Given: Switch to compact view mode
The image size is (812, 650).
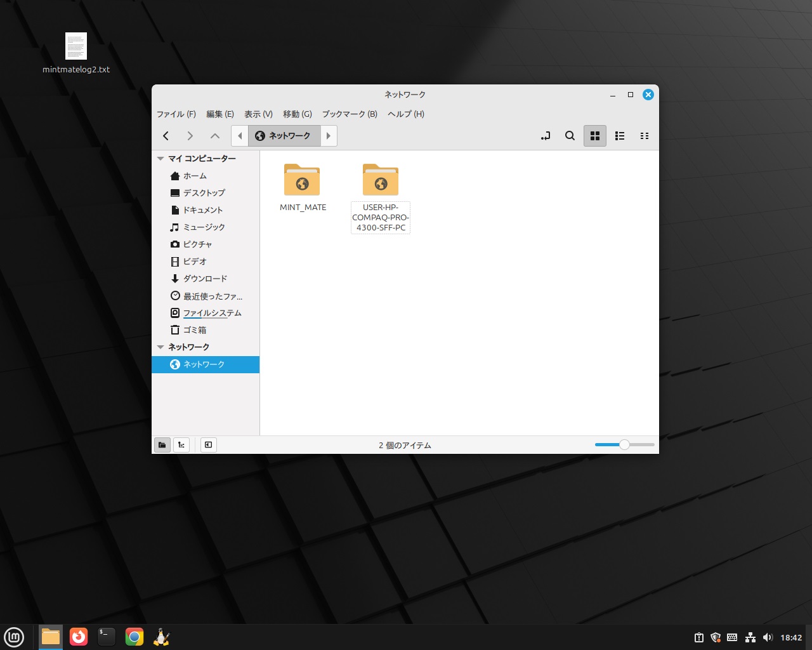Looking at the screenshot, I should (x=645, y=136).
